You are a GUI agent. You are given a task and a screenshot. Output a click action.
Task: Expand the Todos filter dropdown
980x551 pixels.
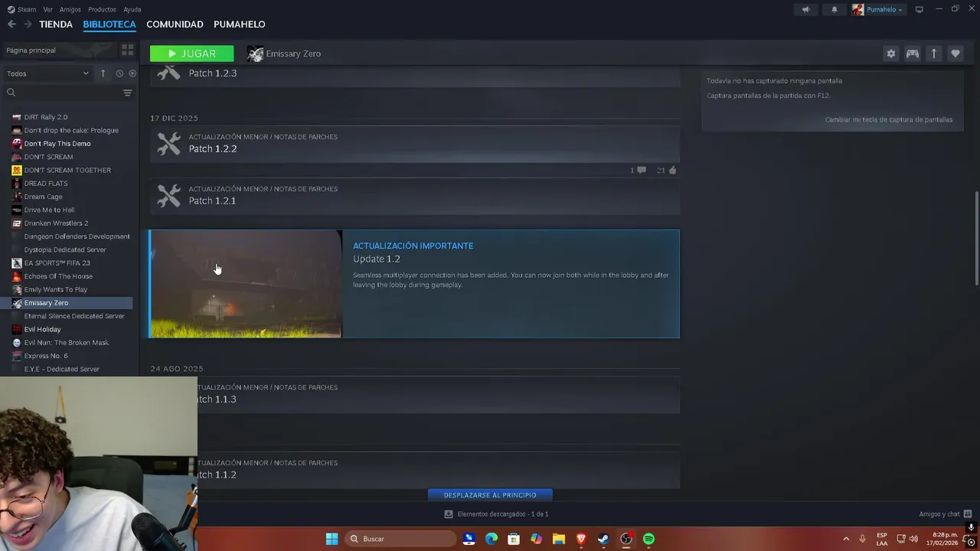pyautogui.click(x=47, y=73)
